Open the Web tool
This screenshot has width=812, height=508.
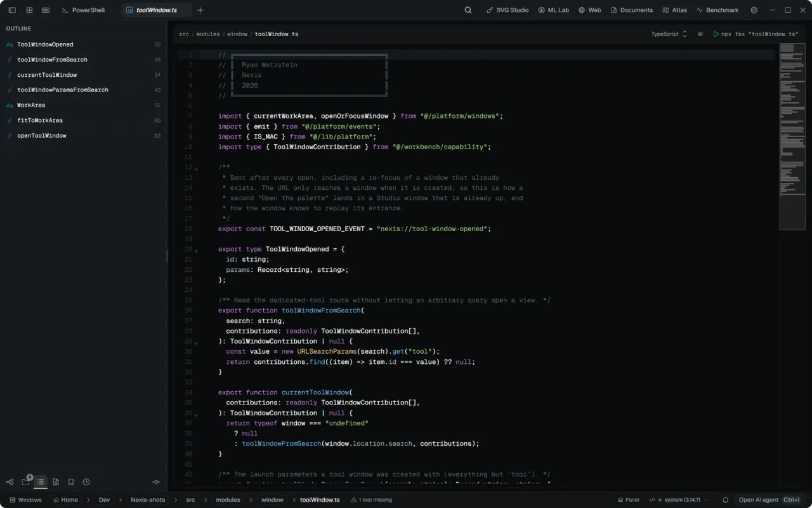click(590, 10)
